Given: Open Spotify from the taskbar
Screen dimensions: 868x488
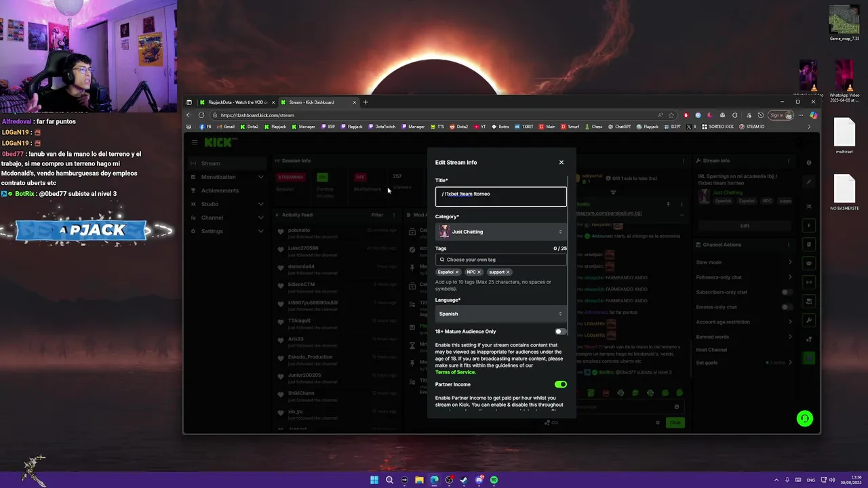Looking at the screenshot, I should pyautogui.click(x=494, y=480).
